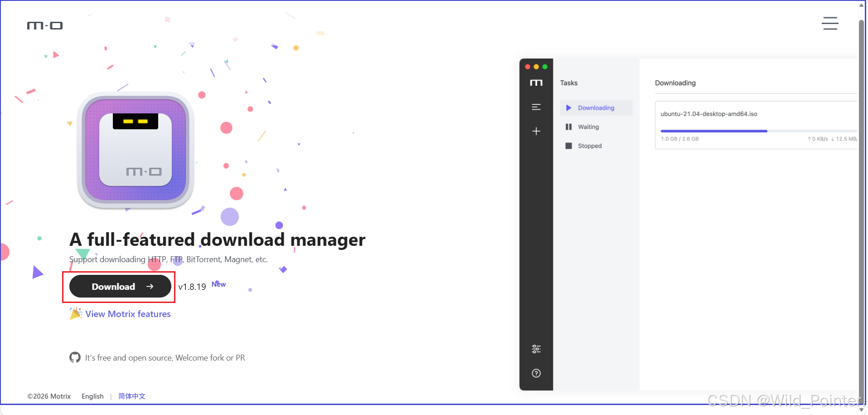Click the Motrix m logo in app sidebar
The height and width of the screenshot is (415, 868).
point(536,83)
